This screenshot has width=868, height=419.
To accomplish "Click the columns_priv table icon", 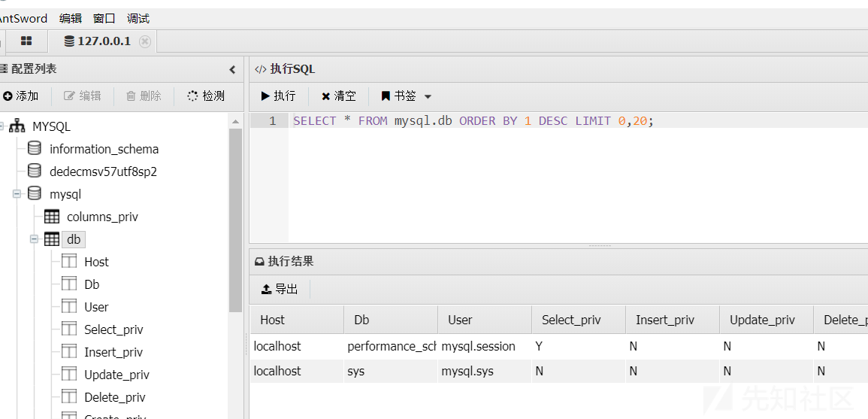I will coord(52,217).
